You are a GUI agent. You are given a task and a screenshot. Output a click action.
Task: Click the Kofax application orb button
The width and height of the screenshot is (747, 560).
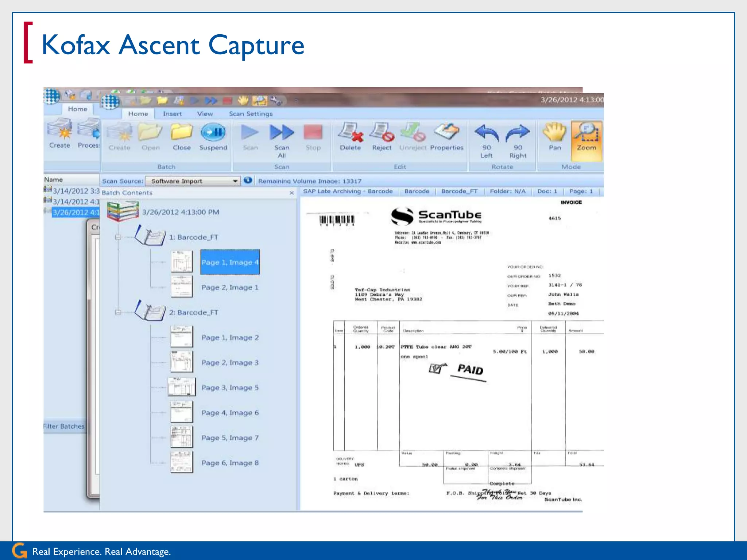click(110, 101)
